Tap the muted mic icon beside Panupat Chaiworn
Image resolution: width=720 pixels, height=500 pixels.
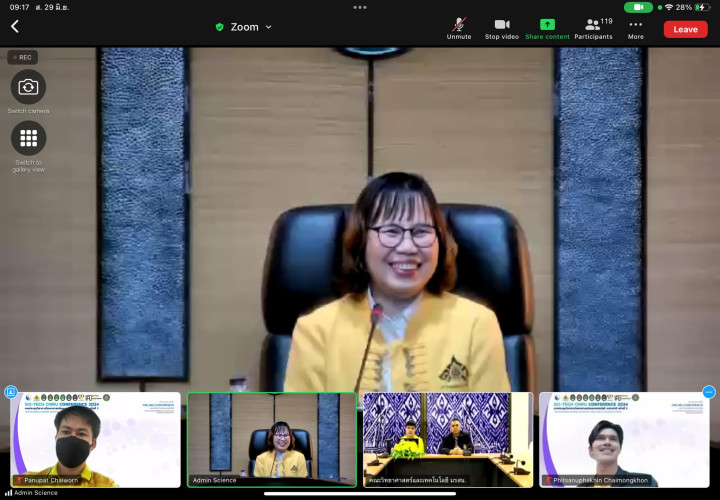(x=19, y=480)
